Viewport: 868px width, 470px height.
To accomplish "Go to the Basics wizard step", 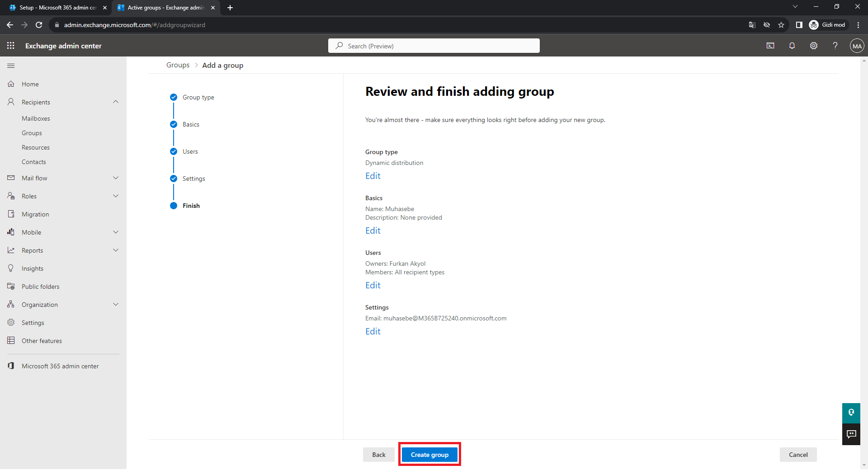I will coord(191,124).
